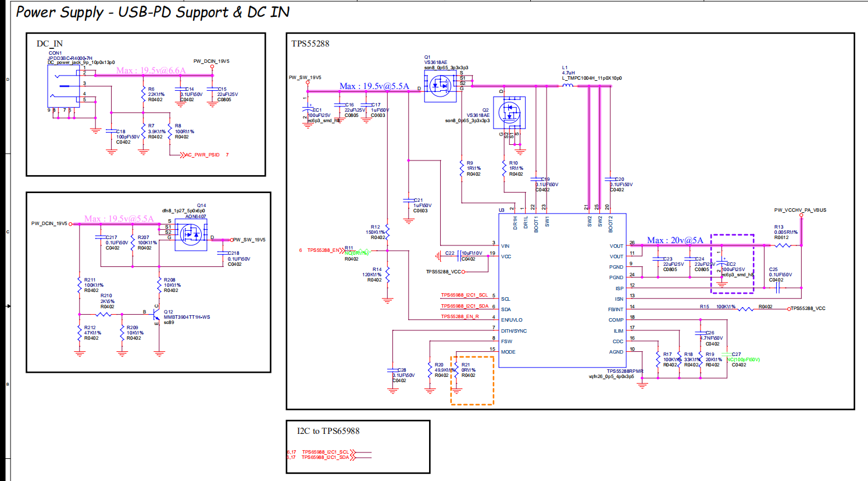Select the R6 22K resistor label
The image size is (868, 481).
coord(156,94)
